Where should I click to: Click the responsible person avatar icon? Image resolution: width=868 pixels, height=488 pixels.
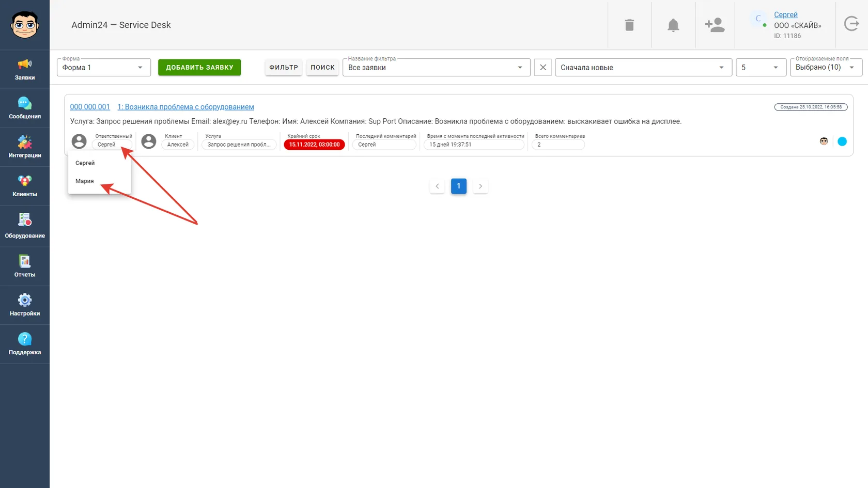[79, 141]
